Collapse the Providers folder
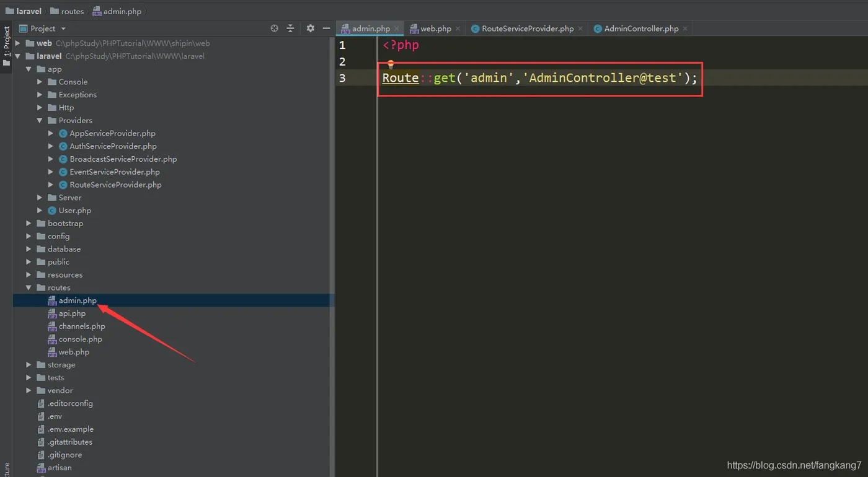The height and width of the screenshot is (477, 868). coord(40,121)
